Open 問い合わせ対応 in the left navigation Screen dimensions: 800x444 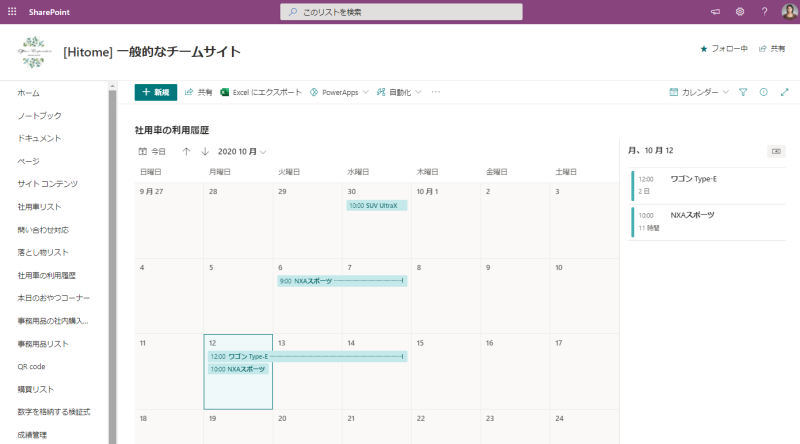(x=43, y=230)
